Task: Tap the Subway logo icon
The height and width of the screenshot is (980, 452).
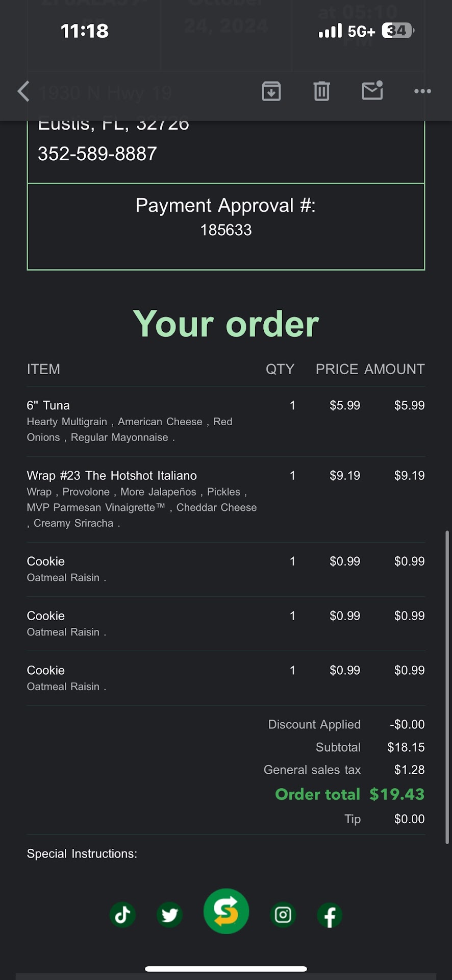Action: click(x=226, y=912)
